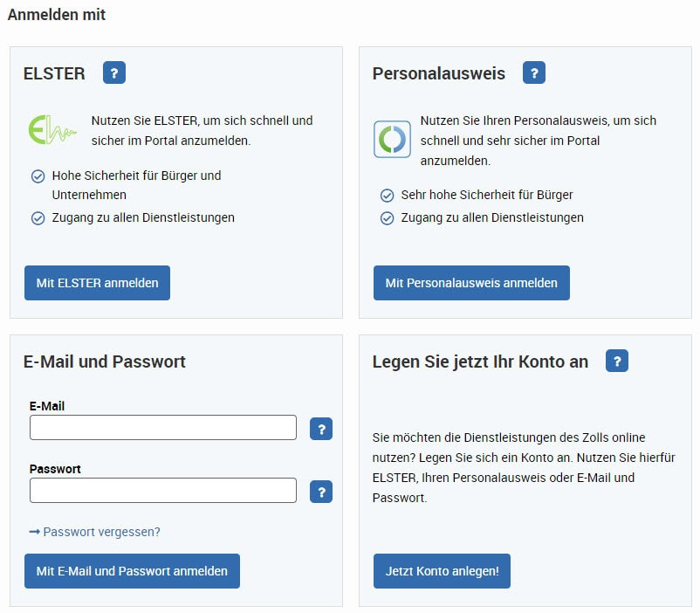700x613 pixels.
Task: Click the checkmark beside Sehr hohe Sicherheit
Action: coord(387,195)
